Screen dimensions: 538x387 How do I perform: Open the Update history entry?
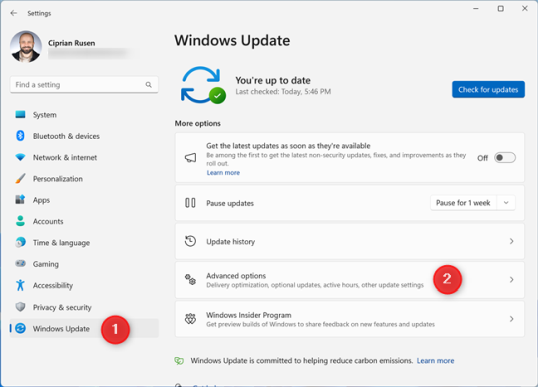coord(349,241)
